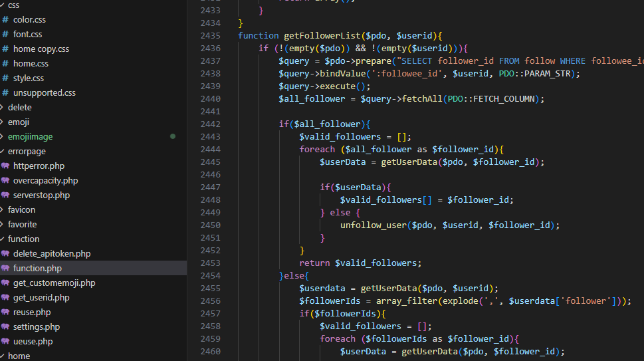This screenshot has height=361, width=644.
Task: Click the PHP icon next to settings.php
Action: coord(5,327)
